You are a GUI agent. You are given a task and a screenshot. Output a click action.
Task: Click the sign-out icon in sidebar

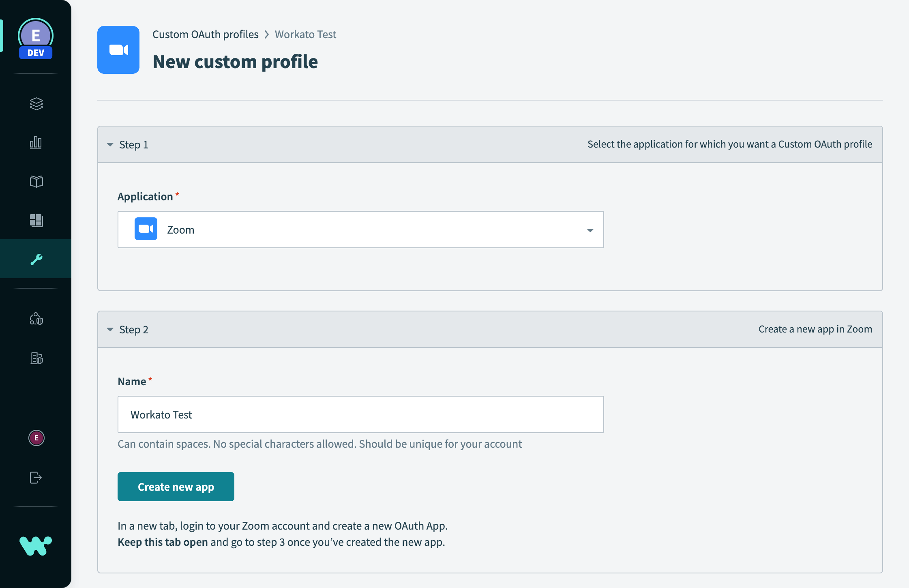pos(36,477)
